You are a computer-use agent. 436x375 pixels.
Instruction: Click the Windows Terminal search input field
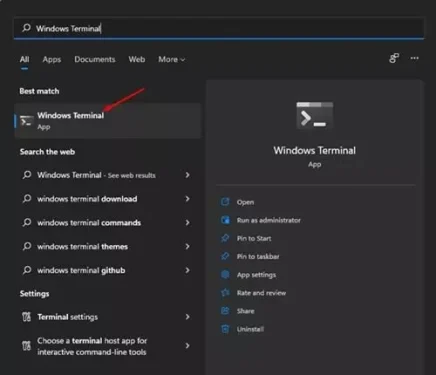click(x=219, y=28)
